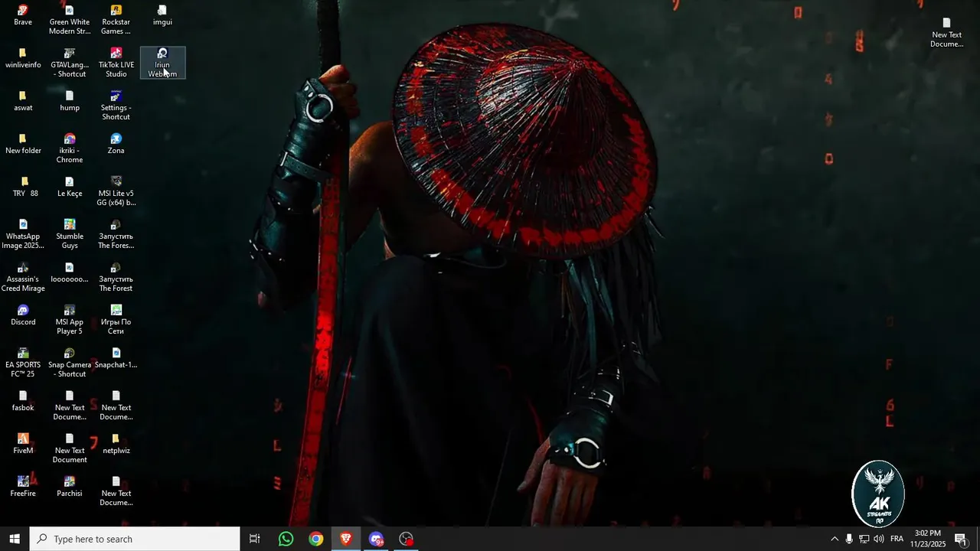The width and height of the screenshot is (980, 551).
Task: Select the FreeFire desktop shortcut
Action: coord(23,487)
